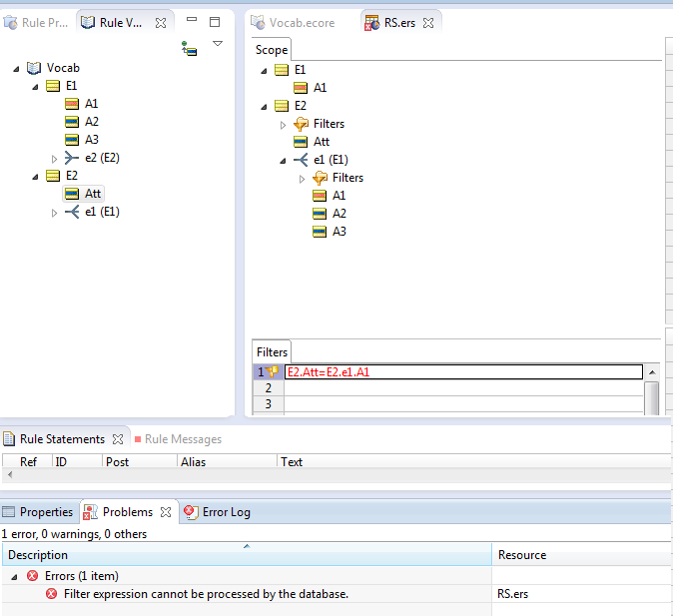Screen dimensions: 673x616
Task: Select the e2 (E2) association icon
Action: (x=72, y=158)
